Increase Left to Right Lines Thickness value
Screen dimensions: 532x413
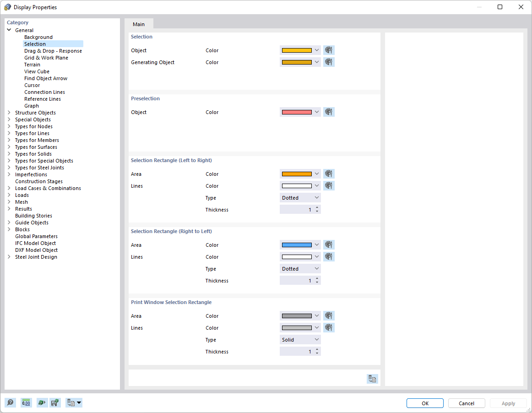(317, 207)
